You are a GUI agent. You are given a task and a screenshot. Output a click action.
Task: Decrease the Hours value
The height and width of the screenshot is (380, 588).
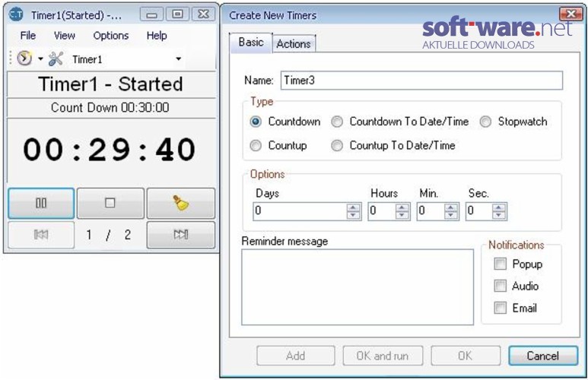click(x=402, y=215)
